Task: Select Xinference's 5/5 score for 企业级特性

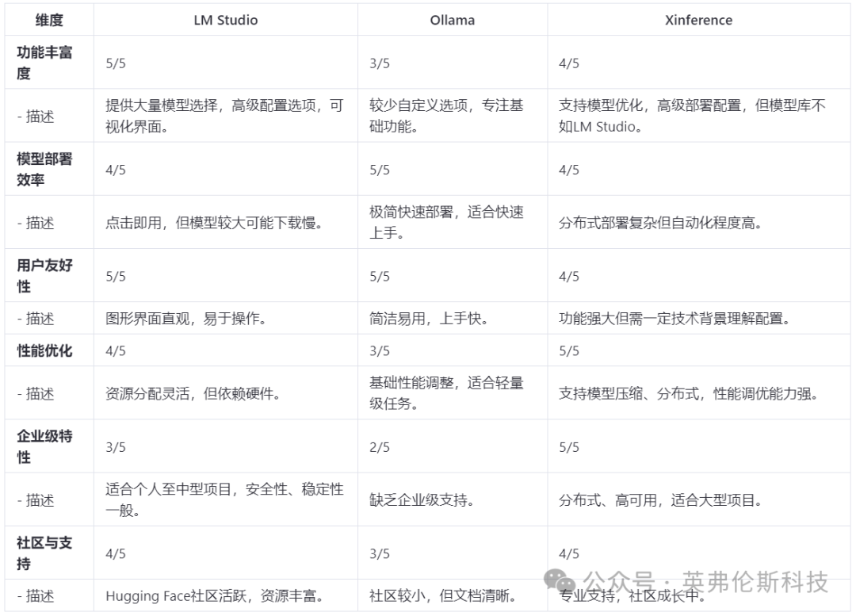Action: [x=569, y=447]
